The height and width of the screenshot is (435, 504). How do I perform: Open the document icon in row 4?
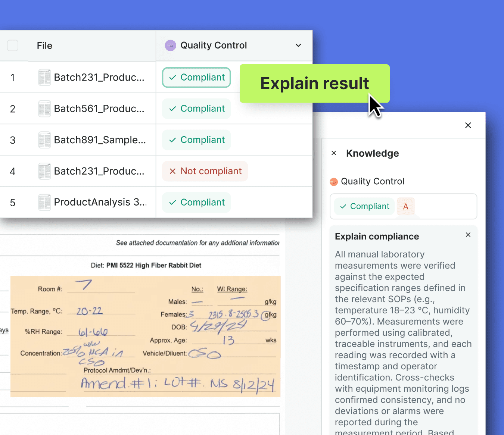point(44,171)
